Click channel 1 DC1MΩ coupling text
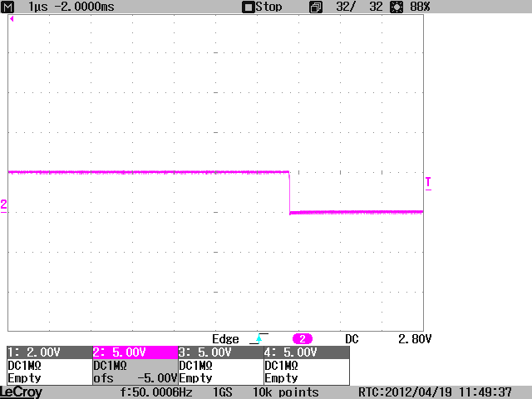This screenshot has height=399, width=532. point(24,366)
